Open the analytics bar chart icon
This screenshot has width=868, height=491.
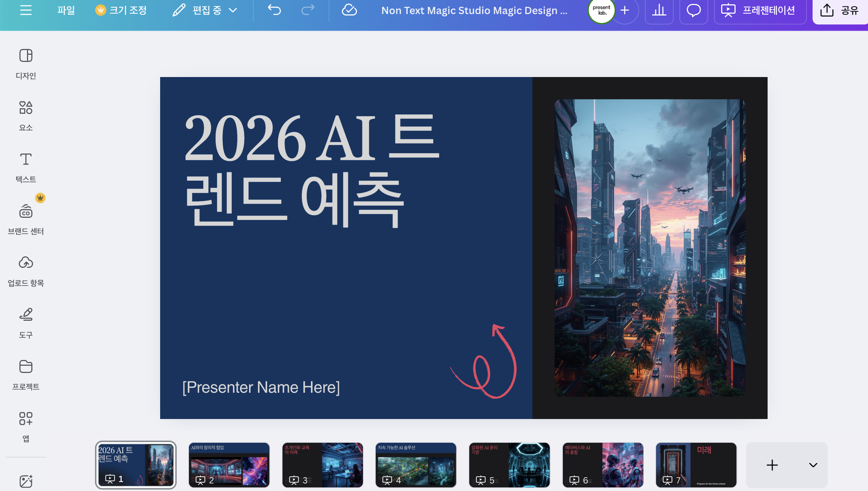659,10
